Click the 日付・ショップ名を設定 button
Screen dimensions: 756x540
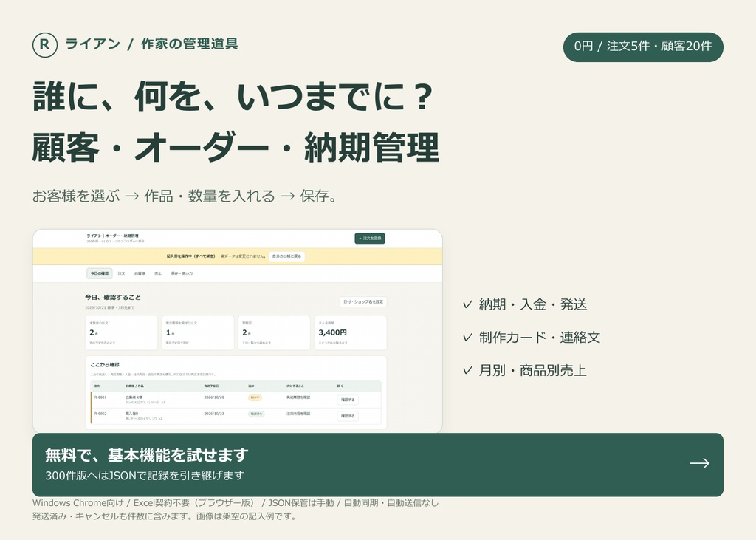[363, 301]
